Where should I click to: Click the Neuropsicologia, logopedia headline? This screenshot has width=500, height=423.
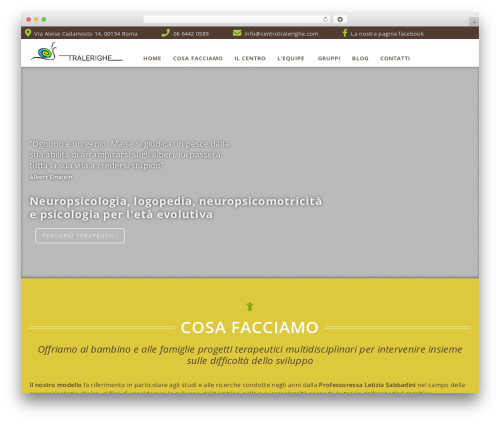176,208
